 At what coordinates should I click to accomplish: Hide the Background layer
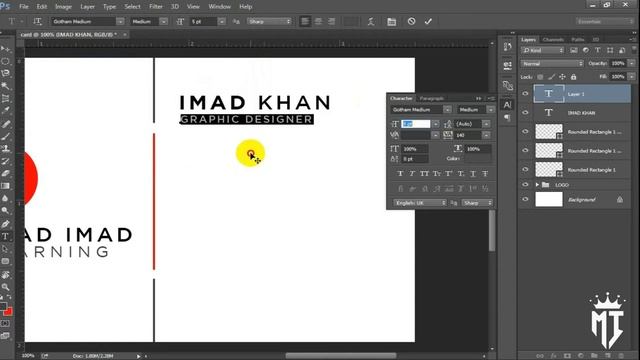click(x=525, y=199)
